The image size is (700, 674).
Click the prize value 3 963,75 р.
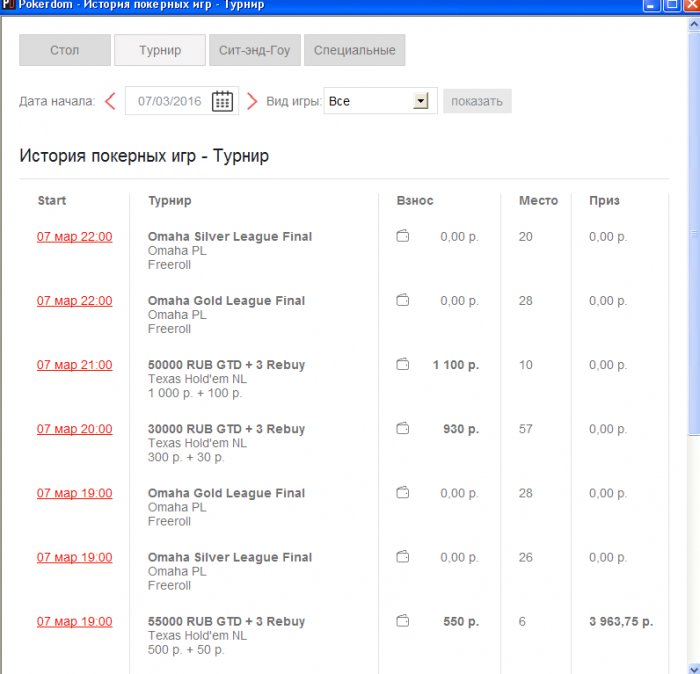click(621, 621)
